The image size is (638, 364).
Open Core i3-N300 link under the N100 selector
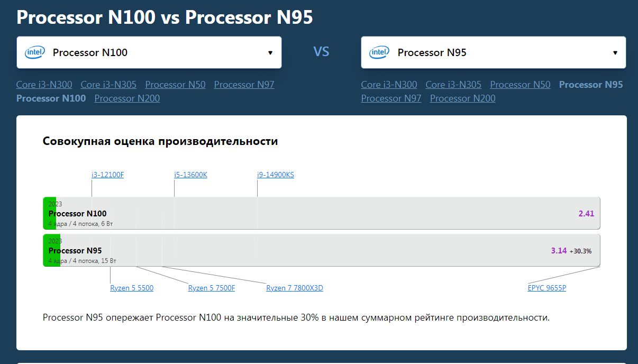[44, 85]
